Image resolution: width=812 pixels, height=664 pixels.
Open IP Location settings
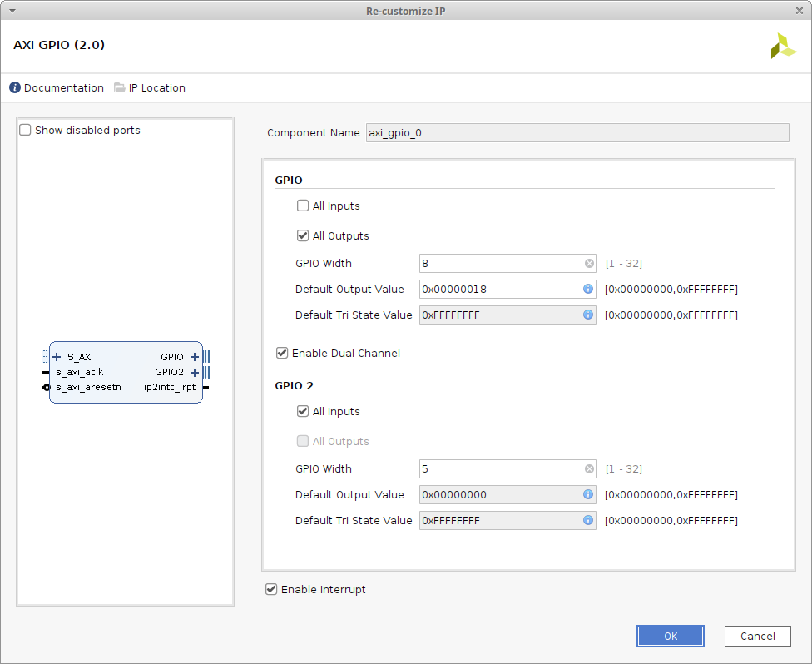[150, 87]
